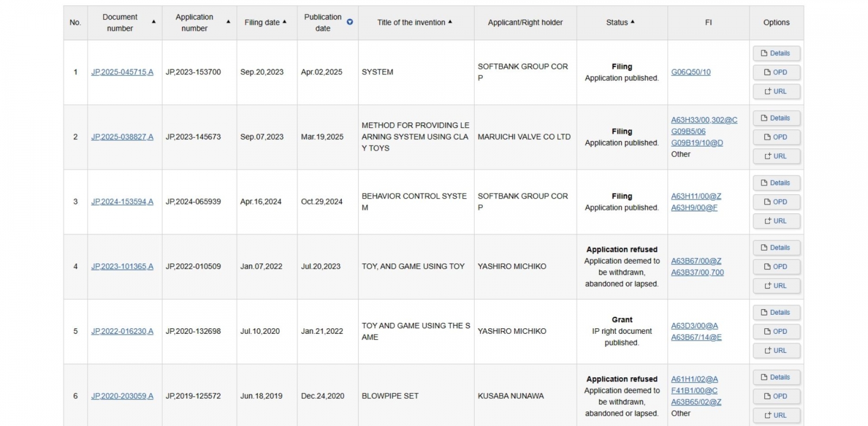
Task: View Details for BEHAVIOR CONTROL SYSTEM
Action: pos(776,183)
